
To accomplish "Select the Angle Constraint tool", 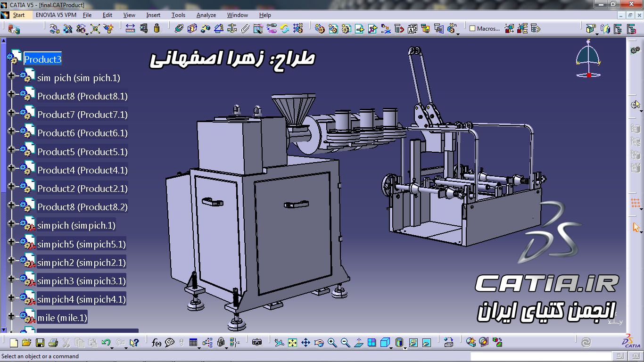I will click(218, 28).
